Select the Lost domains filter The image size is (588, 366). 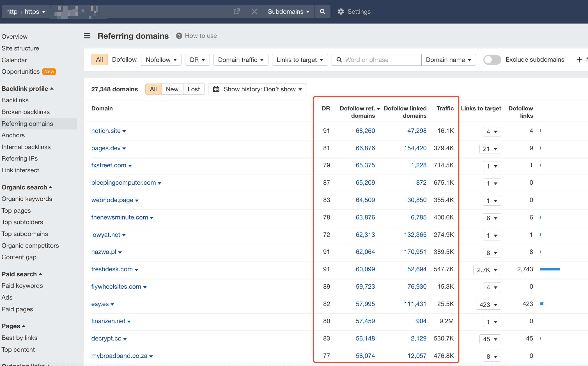point(194,89)
